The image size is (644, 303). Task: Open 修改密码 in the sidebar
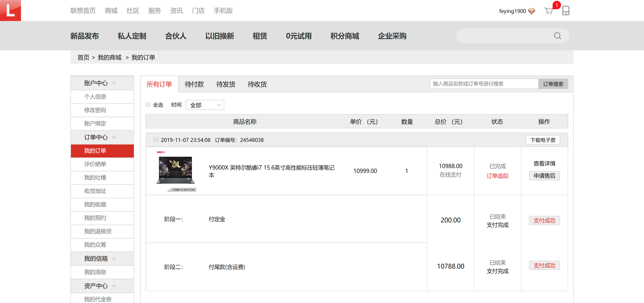tap(102, 110)
